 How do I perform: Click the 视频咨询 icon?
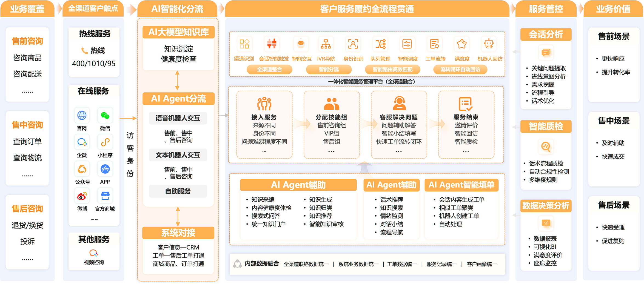(93, 253)
